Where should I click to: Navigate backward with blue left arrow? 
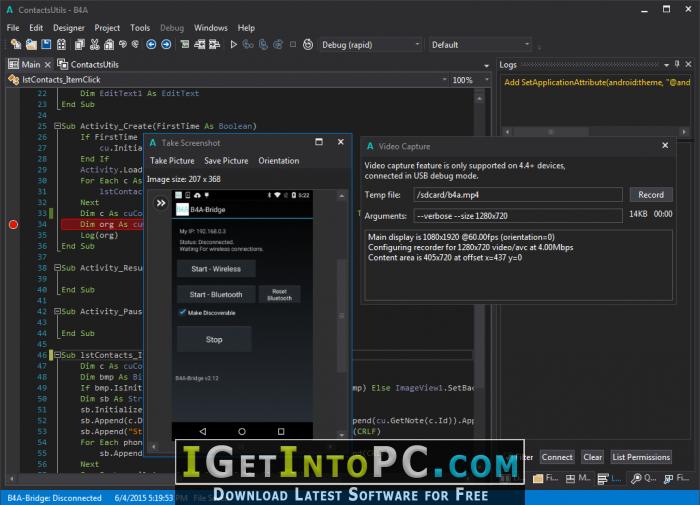click(x=151, y=45)
